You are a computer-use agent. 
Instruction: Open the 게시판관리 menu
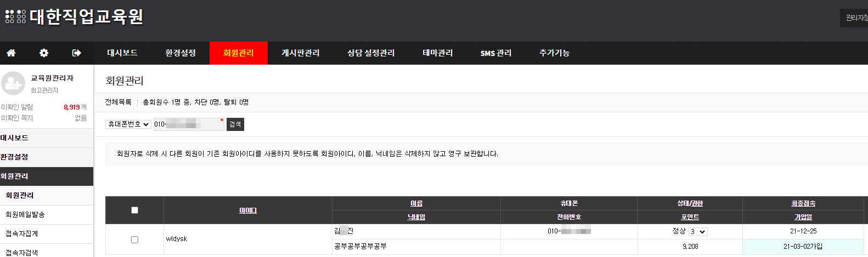[300, 53]
